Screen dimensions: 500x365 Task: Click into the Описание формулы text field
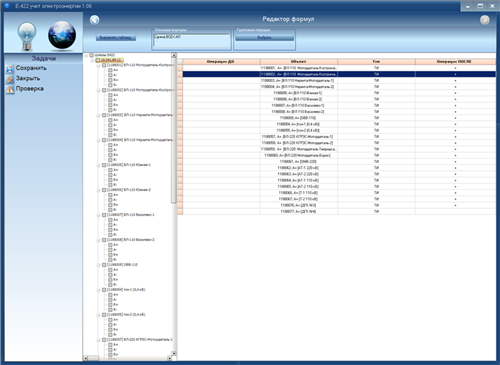191,40
